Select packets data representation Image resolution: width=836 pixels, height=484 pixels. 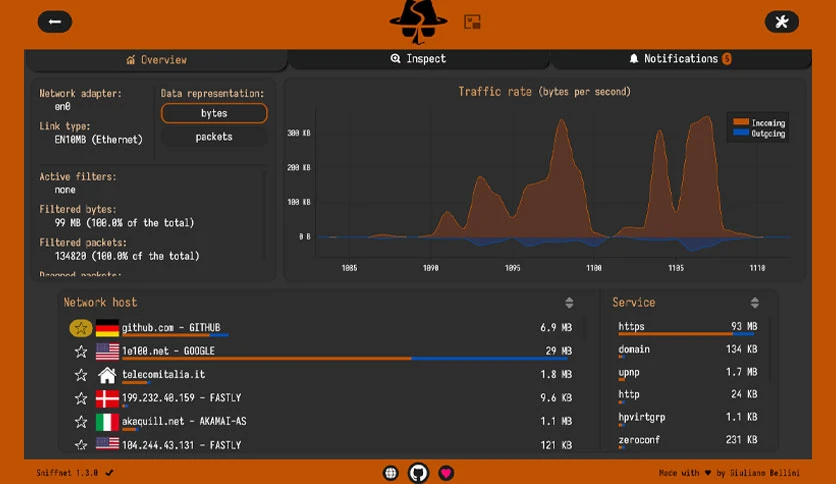(214, 137)
